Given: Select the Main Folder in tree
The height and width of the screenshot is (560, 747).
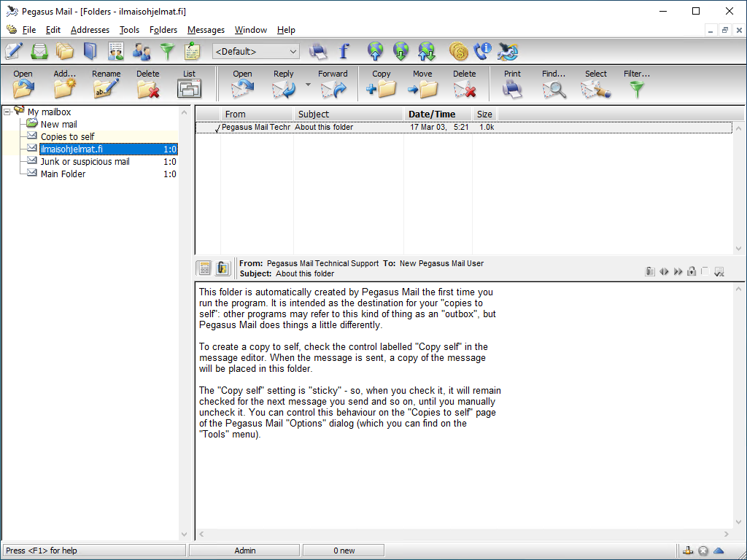Looking at the screenshot, I should 63,174.
